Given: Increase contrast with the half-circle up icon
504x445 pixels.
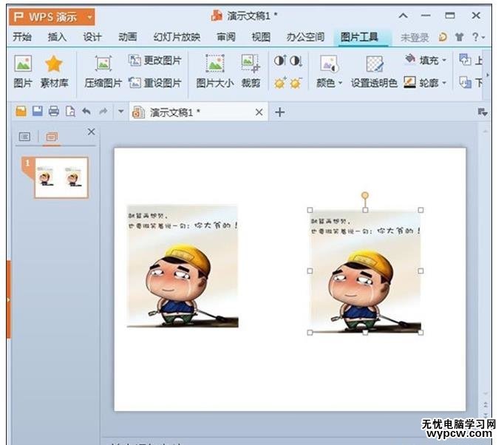Looking at the screenshot, I should [279, 61].
